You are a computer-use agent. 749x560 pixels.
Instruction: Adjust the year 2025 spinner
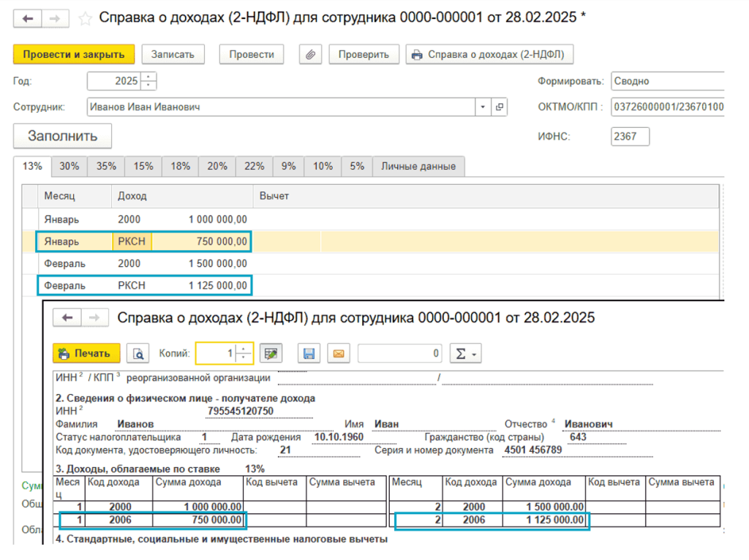[148, 81]
